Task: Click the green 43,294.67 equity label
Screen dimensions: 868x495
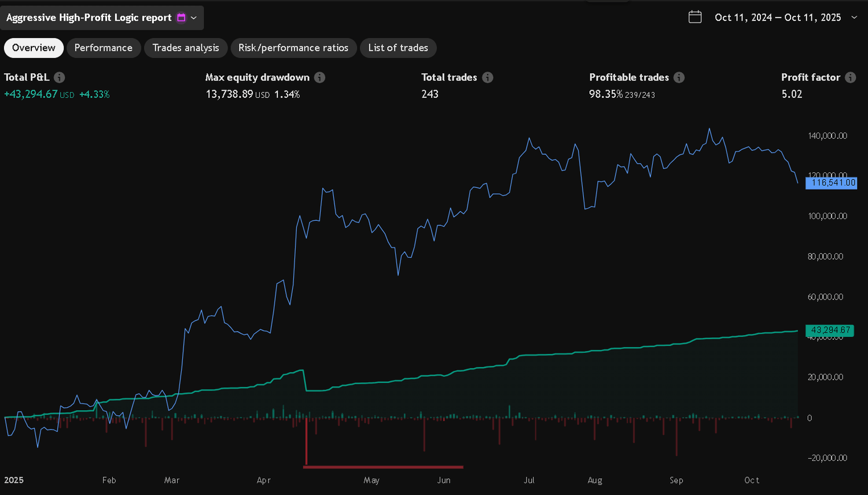Action: point(830,330)
